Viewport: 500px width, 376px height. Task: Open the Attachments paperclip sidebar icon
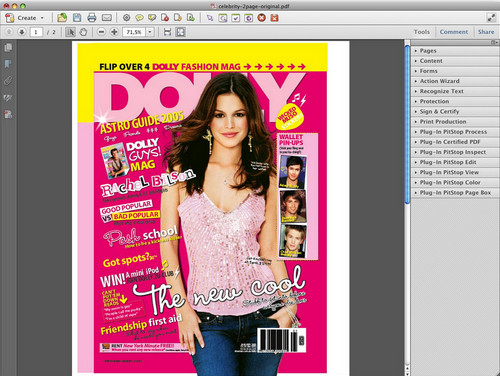pos(8,80)
